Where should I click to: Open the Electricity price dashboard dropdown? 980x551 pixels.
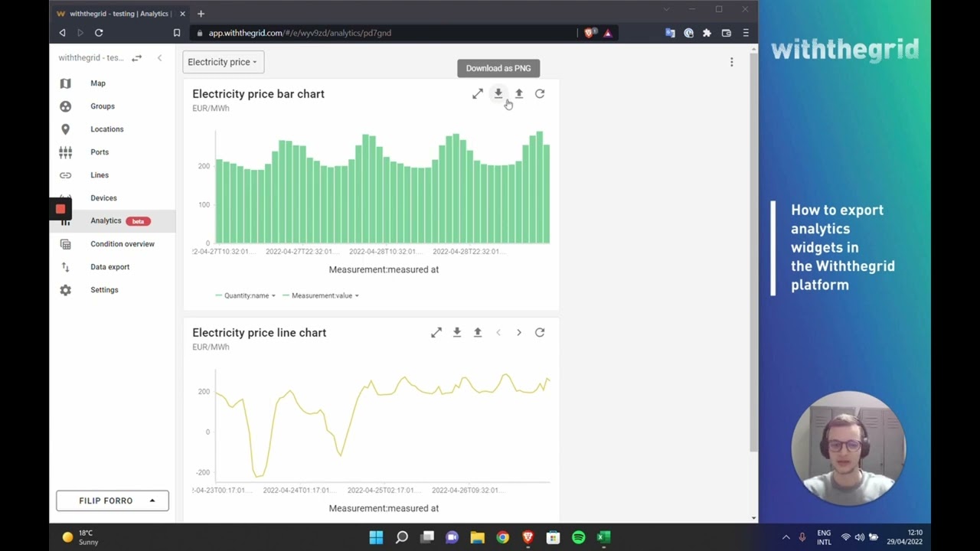(x=223, y=62)
